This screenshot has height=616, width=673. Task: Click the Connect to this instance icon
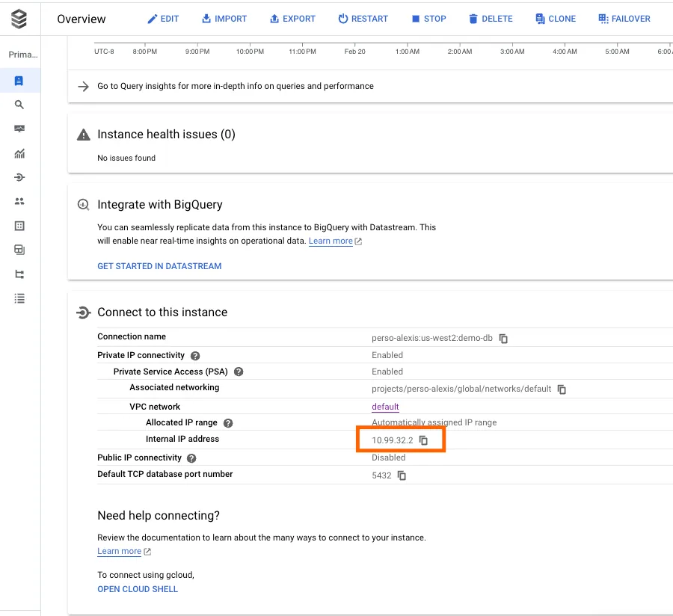point(83,312)
